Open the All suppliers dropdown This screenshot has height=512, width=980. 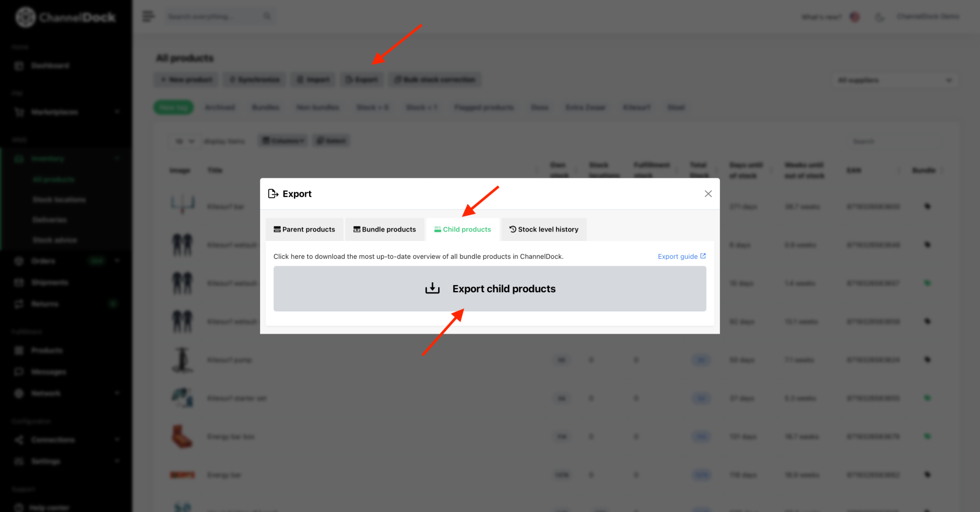[895, 80]
